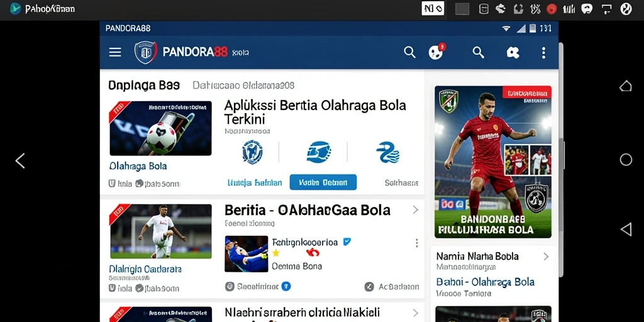This screenshot has height=322, width=644.
Task: Click the speech bubble icon in the top bar
Action: 587,9
